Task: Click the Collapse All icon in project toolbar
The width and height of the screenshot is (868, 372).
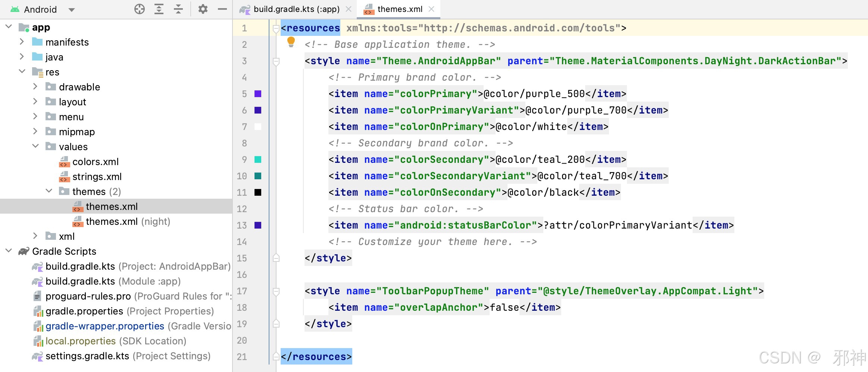Action: tap(178, 9)
